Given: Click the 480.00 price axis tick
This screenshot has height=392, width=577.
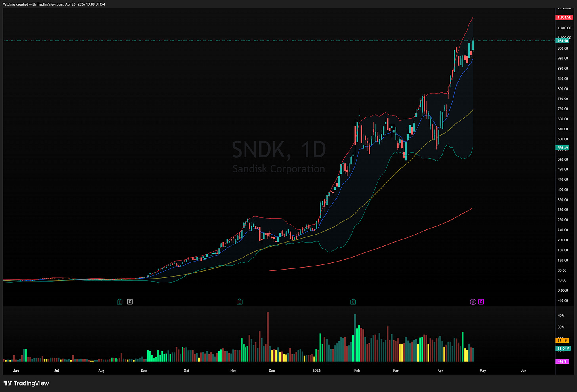Looking at the screenshot, I should pos(563,170).
